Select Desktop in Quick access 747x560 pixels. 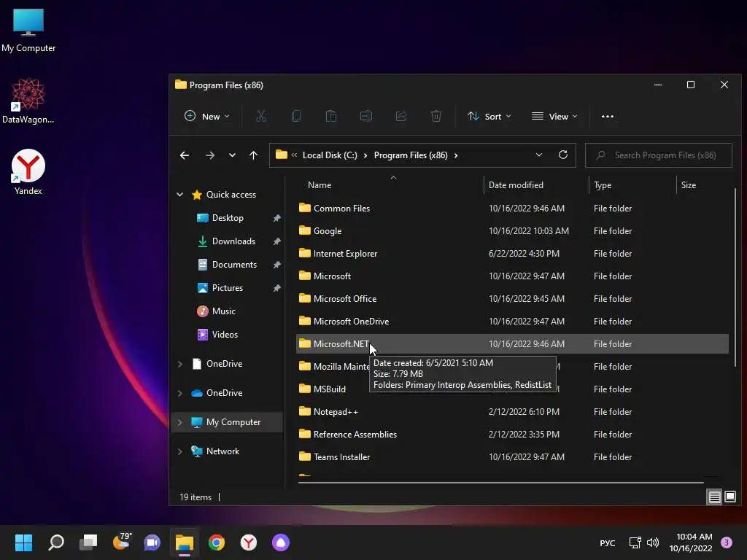228,217
